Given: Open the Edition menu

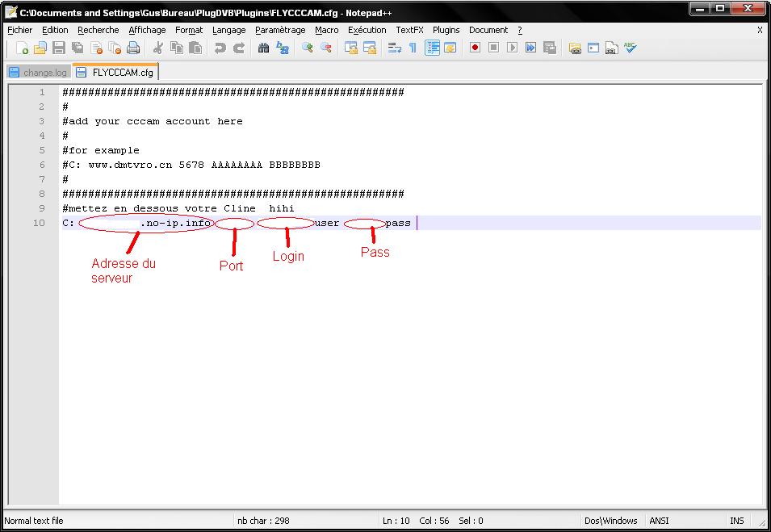Looking at the screenshot, I should click(x=55, y=30).
